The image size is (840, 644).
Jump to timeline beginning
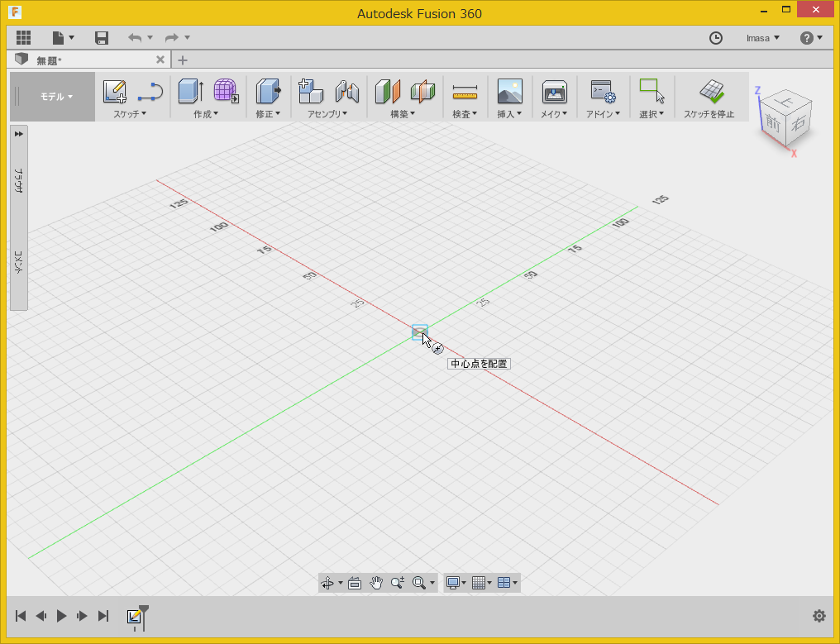click(21, 616)
